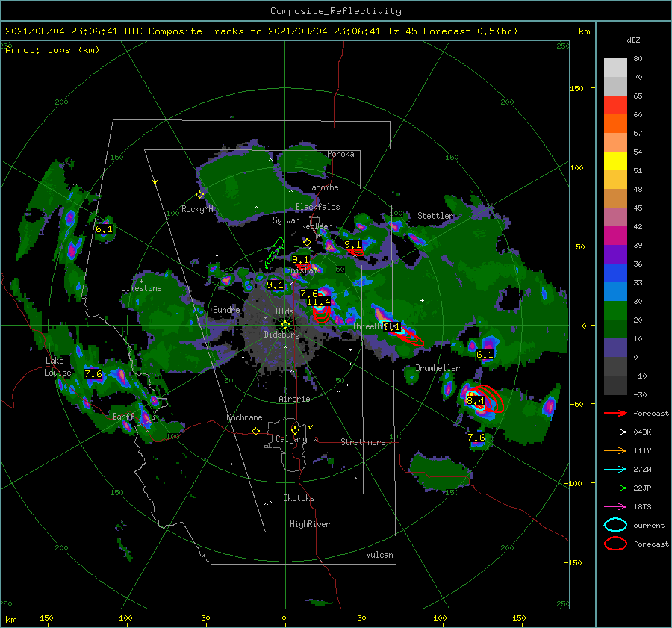The width and height of the screenshot is (672, 628).
Task: Click the Banff label
Action: click(x=123, y=417)
